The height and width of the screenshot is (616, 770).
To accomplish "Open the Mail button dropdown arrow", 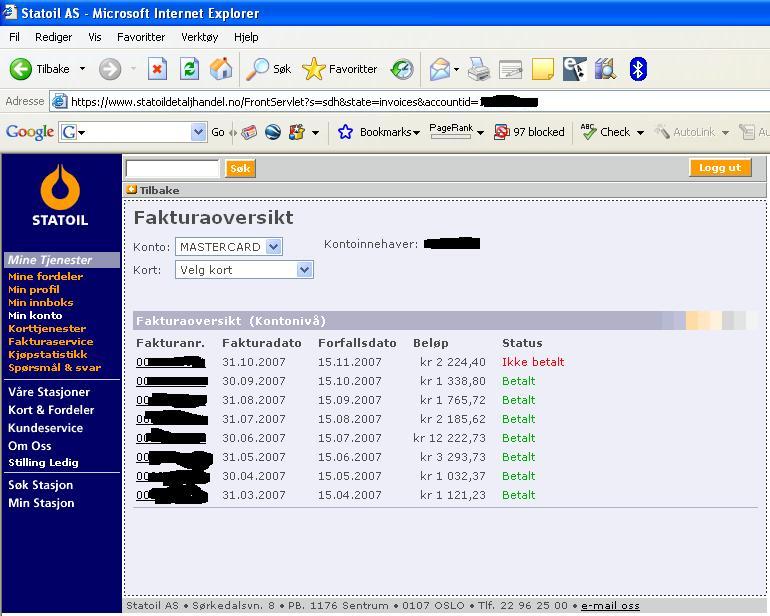I will coord(457,69).
